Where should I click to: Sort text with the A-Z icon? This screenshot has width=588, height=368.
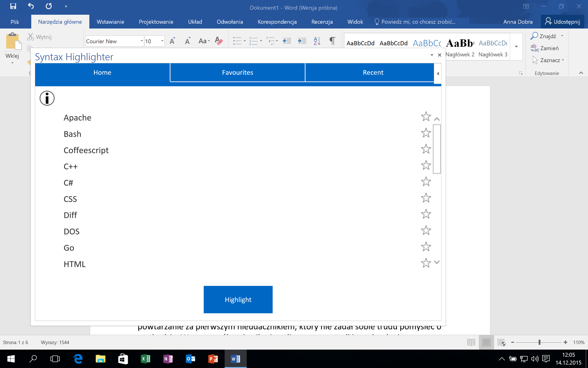pos(317,41)
